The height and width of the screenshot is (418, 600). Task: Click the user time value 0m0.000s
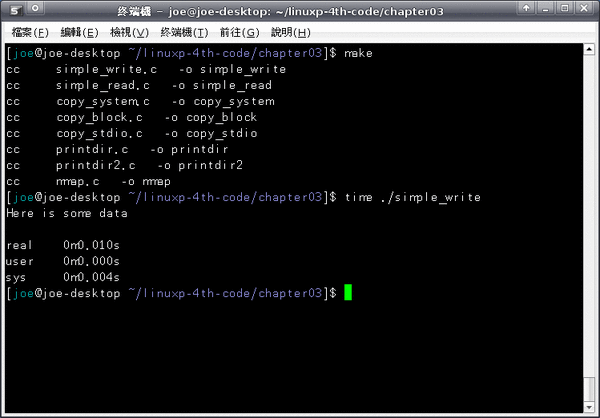91,261
